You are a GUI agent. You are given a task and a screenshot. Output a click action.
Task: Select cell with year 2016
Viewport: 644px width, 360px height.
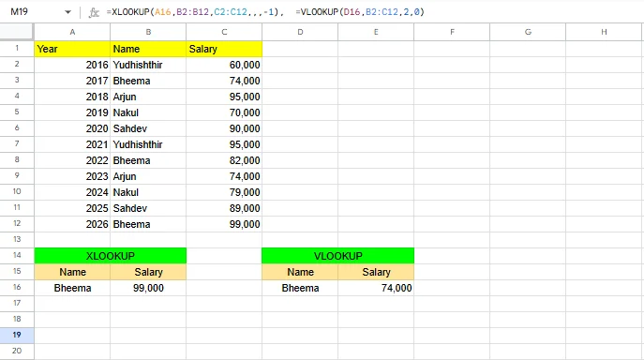tap(72, 65)
